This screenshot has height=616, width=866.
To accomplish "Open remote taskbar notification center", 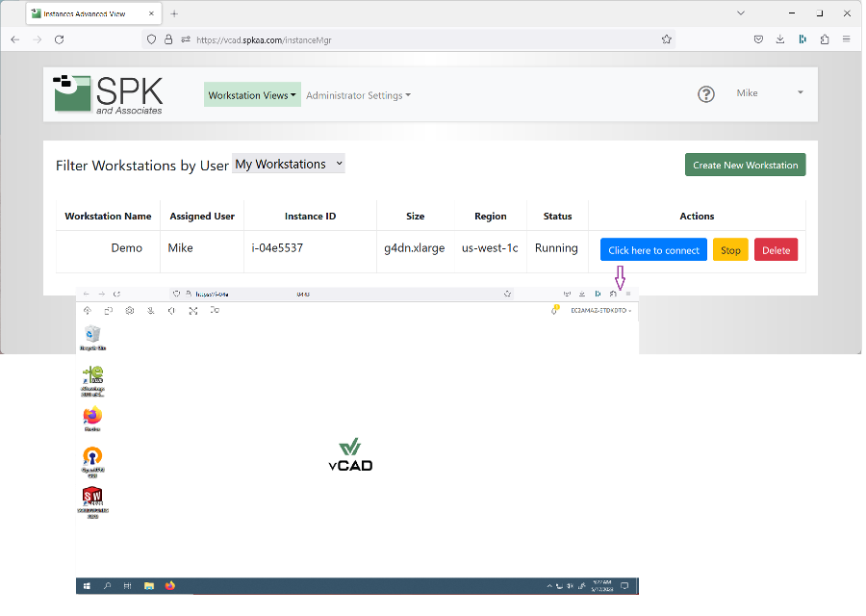I will click(x=624, y=586).
